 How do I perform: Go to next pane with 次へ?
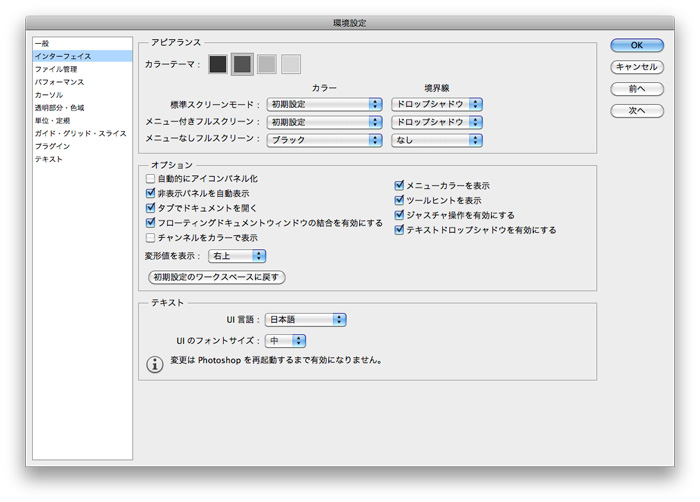637,111
